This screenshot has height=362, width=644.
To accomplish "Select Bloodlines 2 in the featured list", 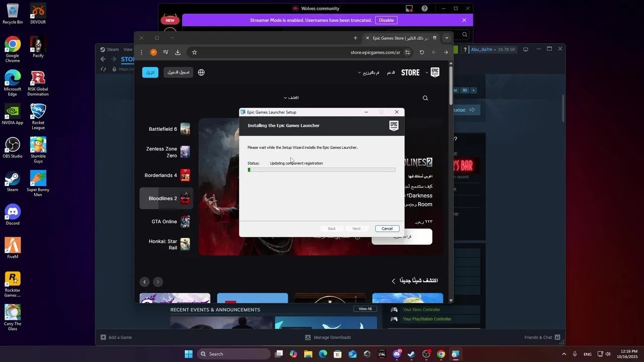I will (167, 199).
